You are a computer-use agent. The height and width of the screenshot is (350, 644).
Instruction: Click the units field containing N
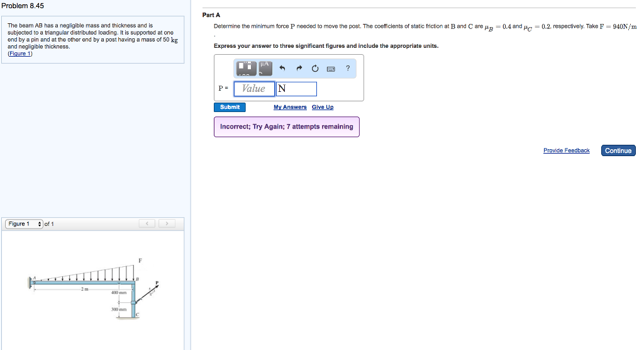click(296, 89)
